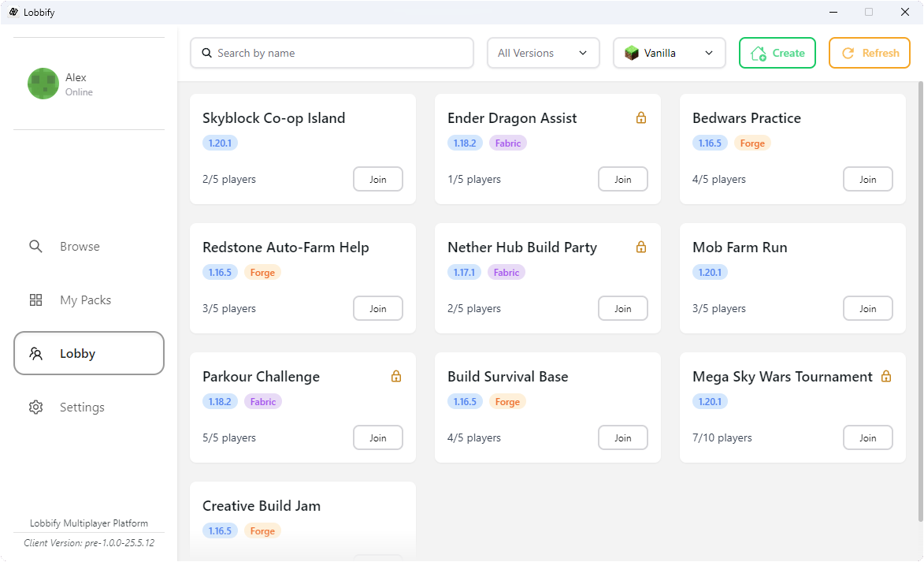Join the Bedwars Practice lobby

pos(868,179)
